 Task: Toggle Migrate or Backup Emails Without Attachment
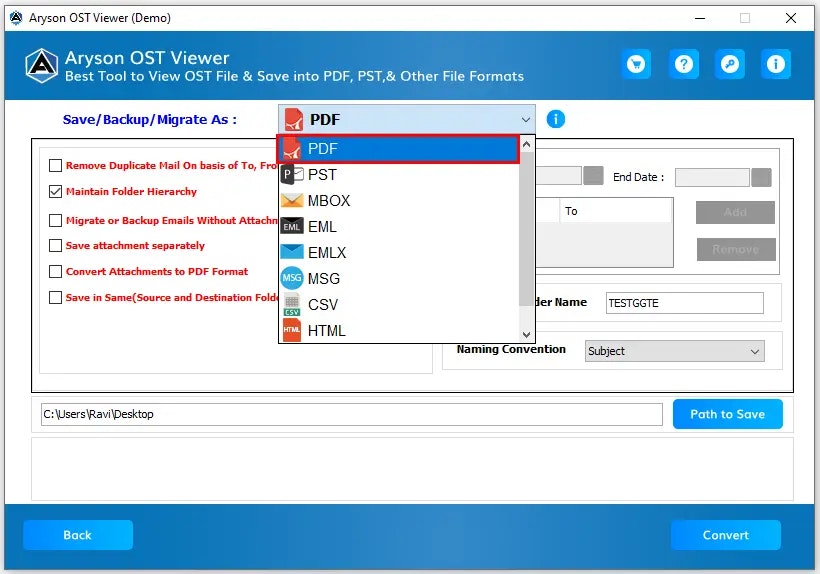(x=55, y=221)
